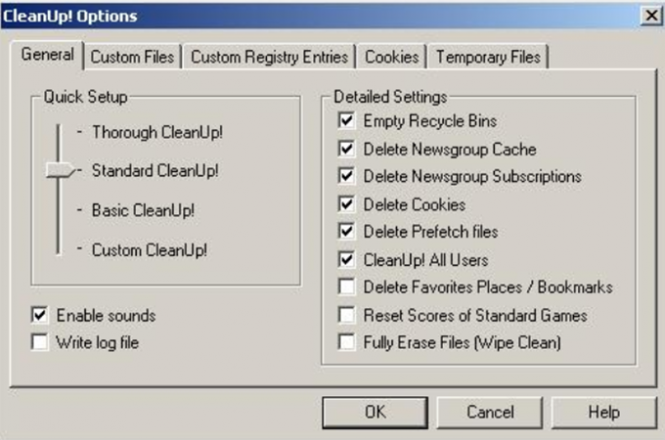
Task: Click the General tab
Action: 47,55
